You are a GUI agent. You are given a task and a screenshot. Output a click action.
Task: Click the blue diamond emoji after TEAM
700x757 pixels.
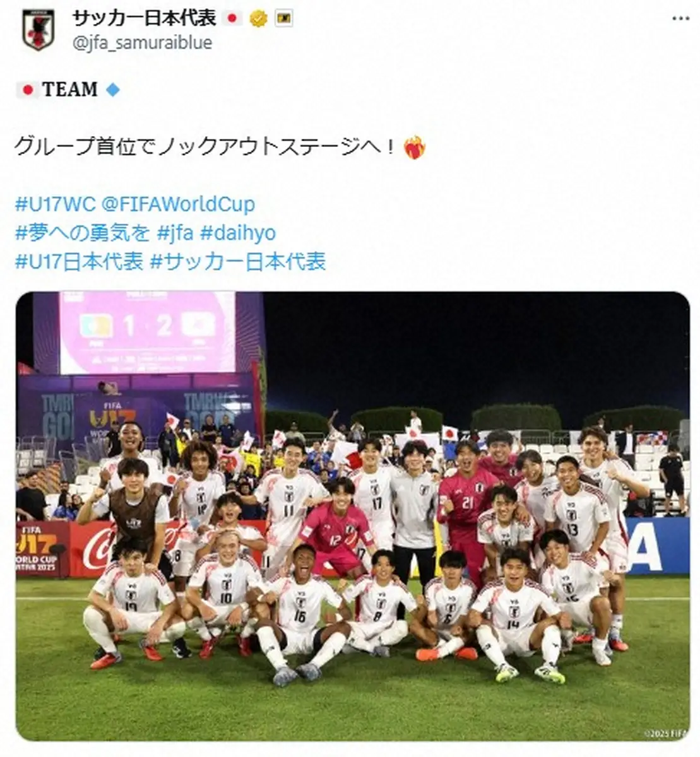112,90
